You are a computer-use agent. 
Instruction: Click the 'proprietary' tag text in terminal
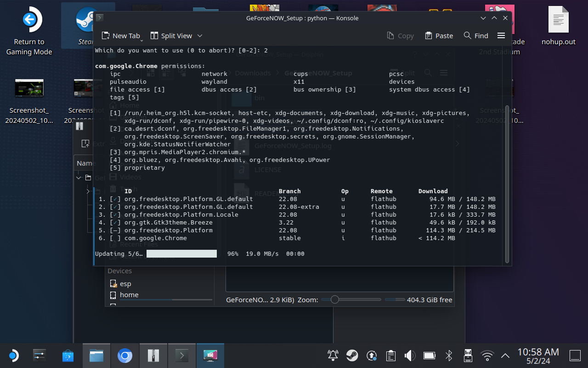tap(144, 168)
